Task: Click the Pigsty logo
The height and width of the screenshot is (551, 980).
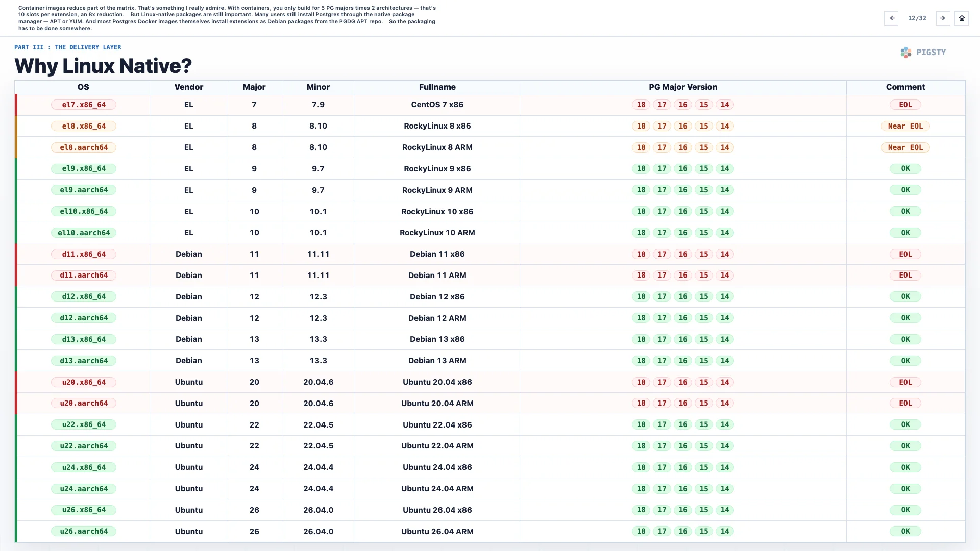Action: point(923,52)
